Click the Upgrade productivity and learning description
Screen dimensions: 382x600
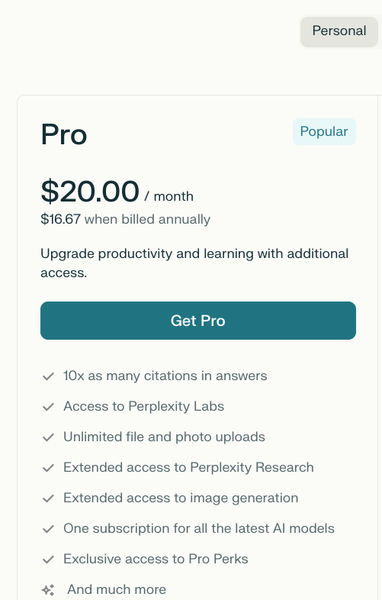click(x=194, y=263)
